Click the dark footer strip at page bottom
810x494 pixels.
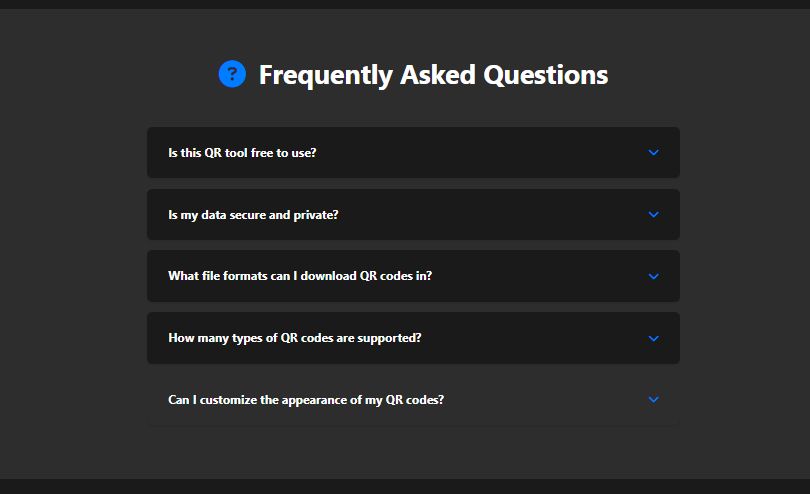(x=405, y=487)
